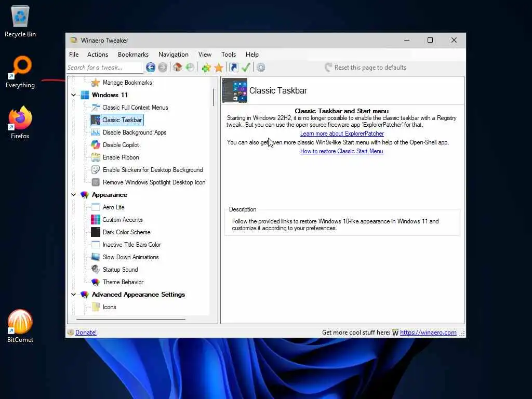Click the tree panel horizontal scrollbar
The width and height of the screenshot is (532, 399).
click(131, 320)
